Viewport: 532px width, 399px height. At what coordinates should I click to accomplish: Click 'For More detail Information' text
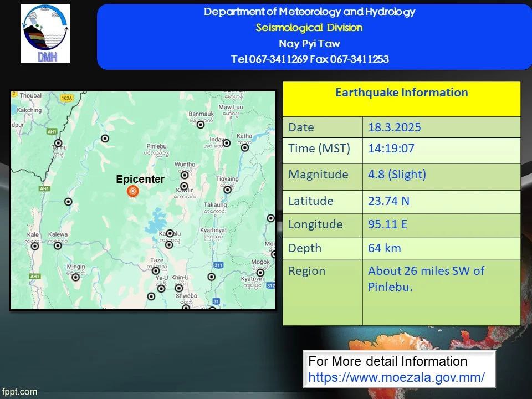click(388, 361)
